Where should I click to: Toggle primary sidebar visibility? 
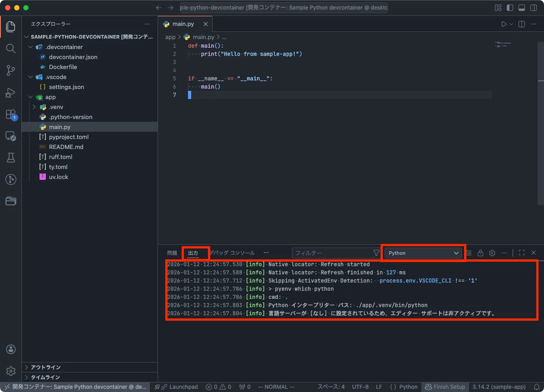click(509, 8)
